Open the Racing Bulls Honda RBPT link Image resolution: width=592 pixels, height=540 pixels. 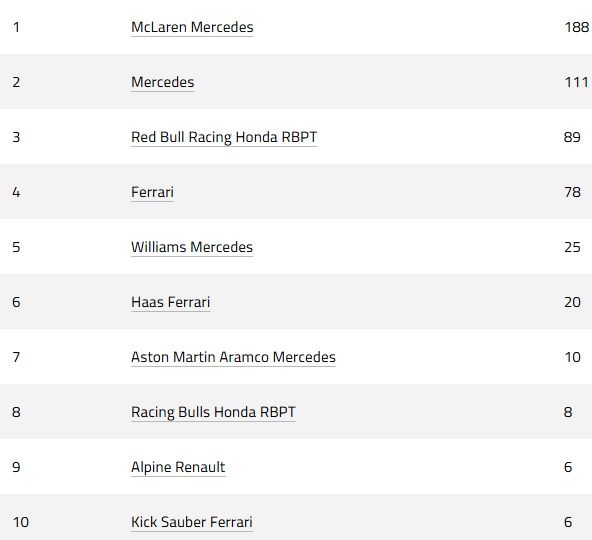pyautogui.click(x=213, y=412)
